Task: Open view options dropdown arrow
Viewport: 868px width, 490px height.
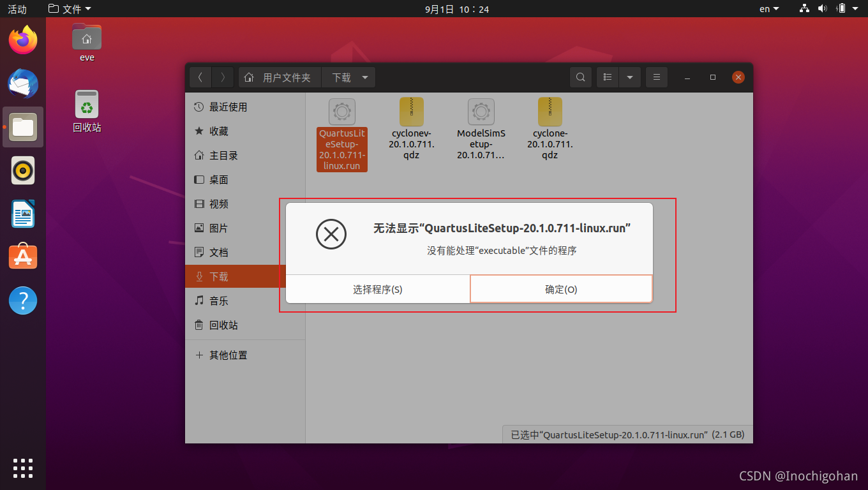Action: [630, 77]
